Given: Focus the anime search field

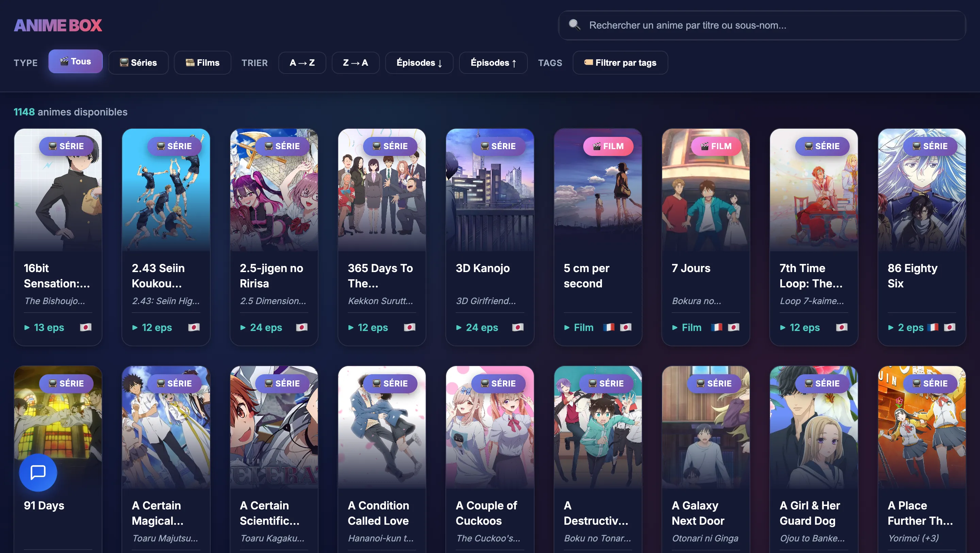Looking at the screenshot, I should pyautogui.click(x=762, y=25).
